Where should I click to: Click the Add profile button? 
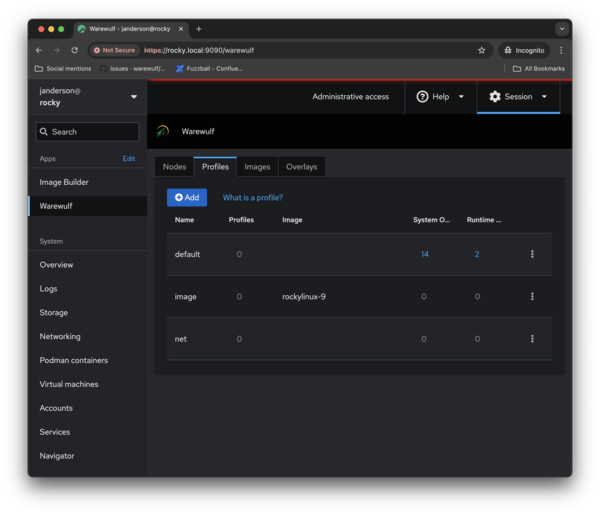(x=187, y=197)
